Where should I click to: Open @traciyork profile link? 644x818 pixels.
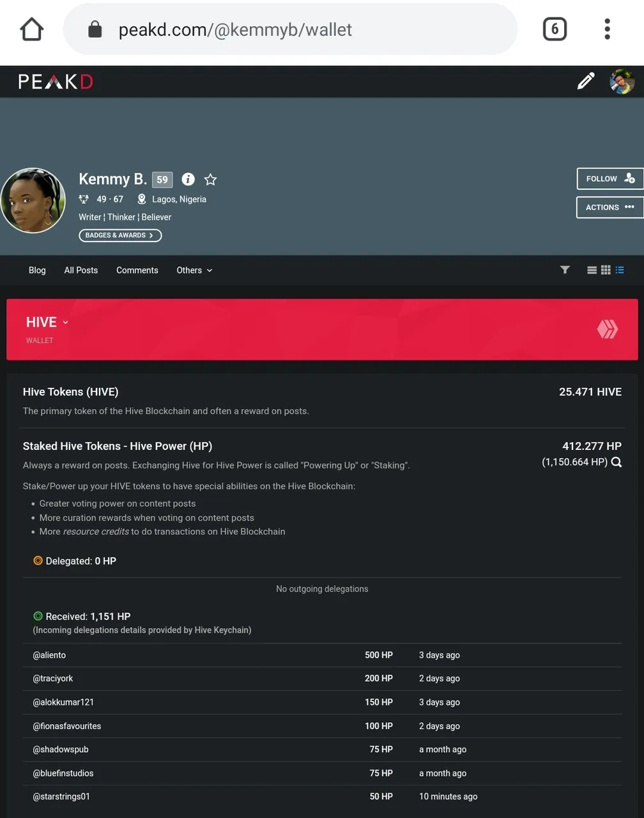[53, 679]
